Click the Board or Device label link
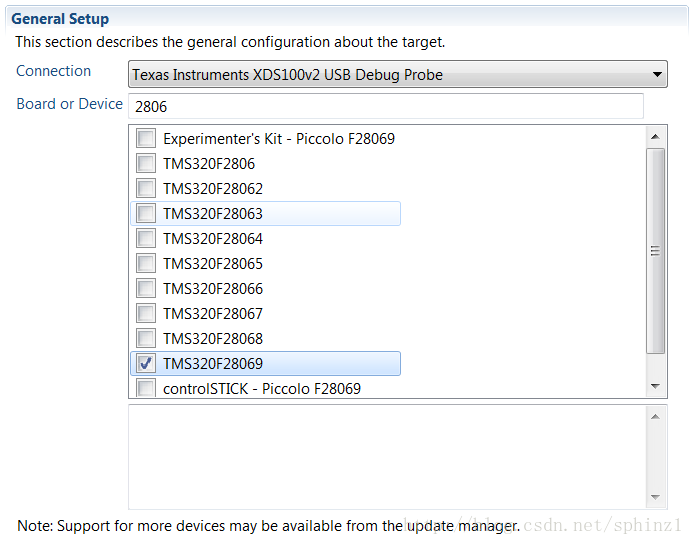The height and width of the screenshot is (545, 694). coord(69,104)
